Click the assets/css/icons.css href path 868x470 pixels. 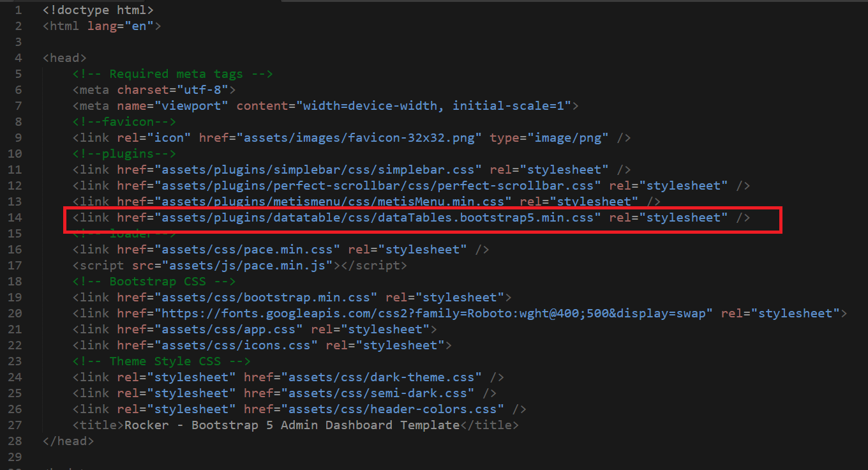(236, 345)
